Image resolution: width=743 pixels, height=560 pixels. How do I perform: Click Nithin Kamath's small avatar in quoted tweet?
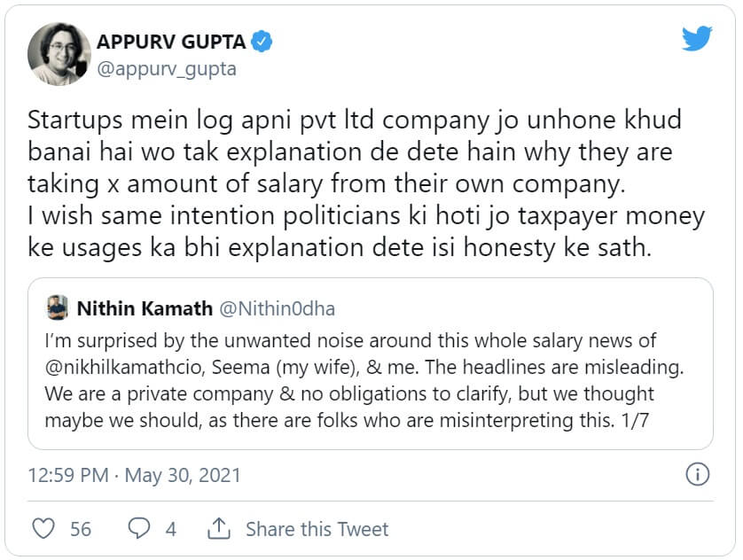tap(56, 308)
